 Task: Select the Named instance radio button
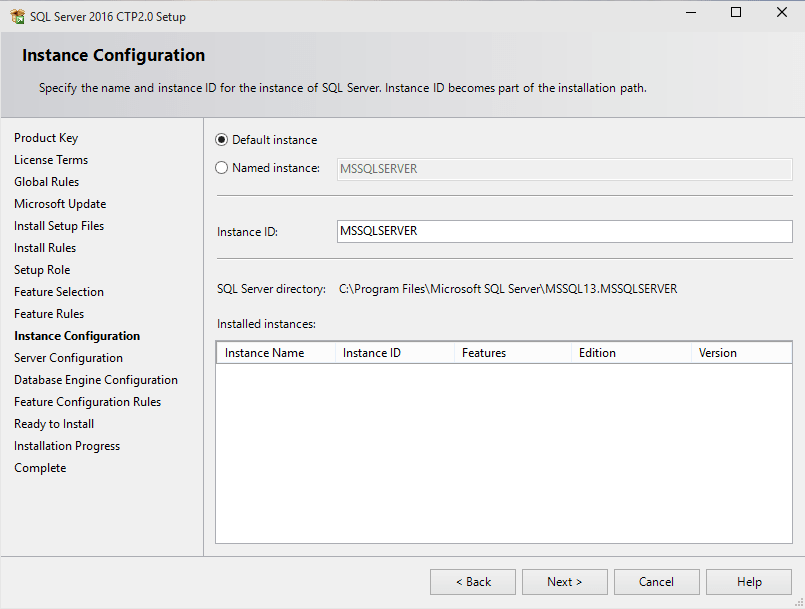click(221, 168)
